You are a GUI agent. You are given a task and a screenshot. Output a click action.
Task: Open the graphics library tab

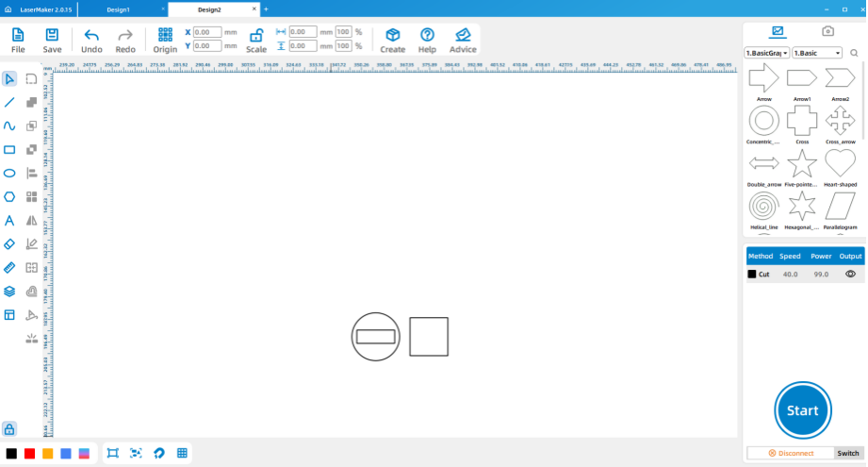coord(778,31)
